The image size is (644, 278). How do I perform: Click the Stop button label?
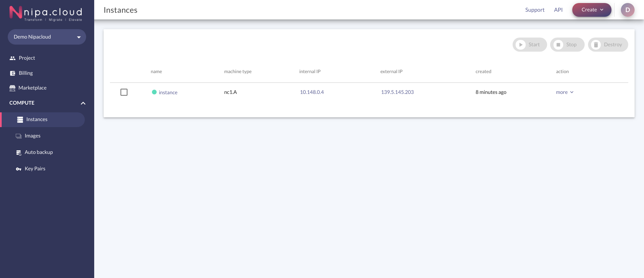(571, 45)
